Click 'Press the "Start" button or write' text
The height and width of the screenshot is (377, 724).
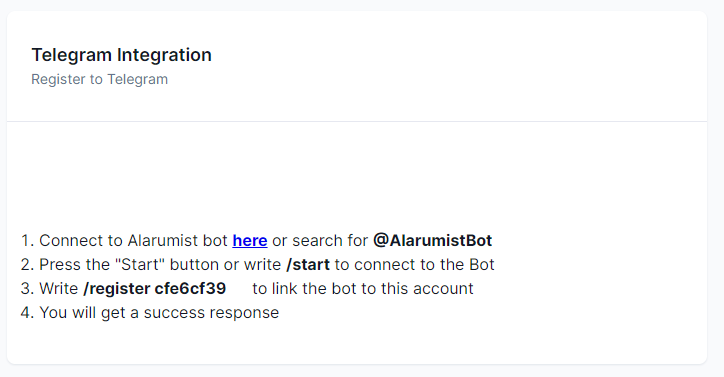click(160, 265)
